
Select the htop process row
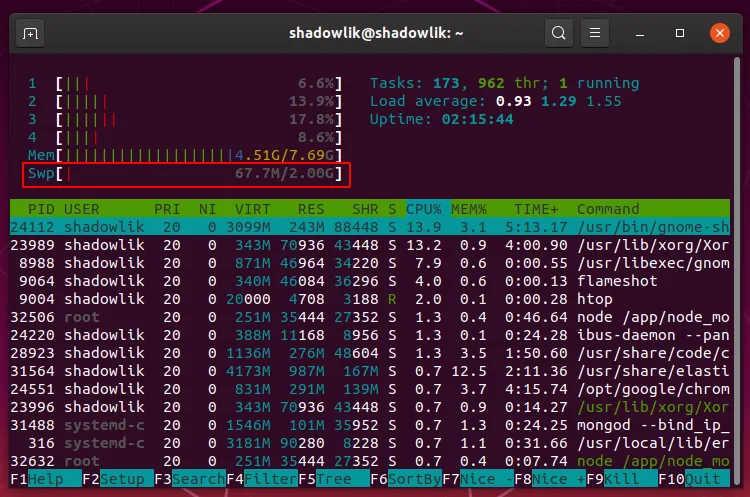point(370,299)
